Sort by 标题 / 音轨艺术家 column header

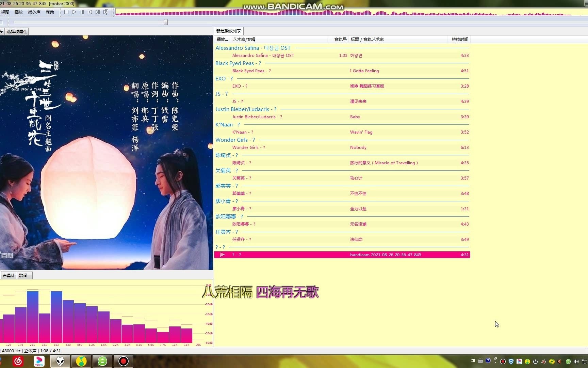(398, 40)
